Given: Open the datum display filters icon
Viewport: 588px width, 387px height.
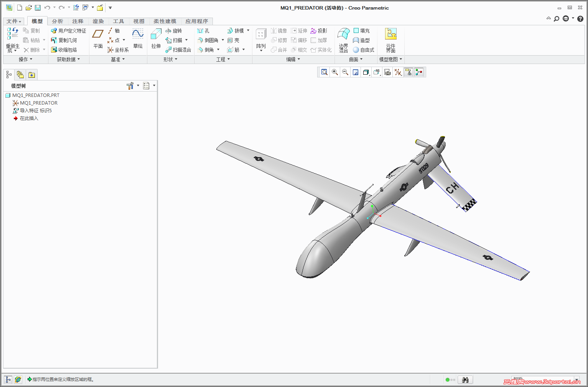Looking at the screenshot, I should tap(398, 72).
